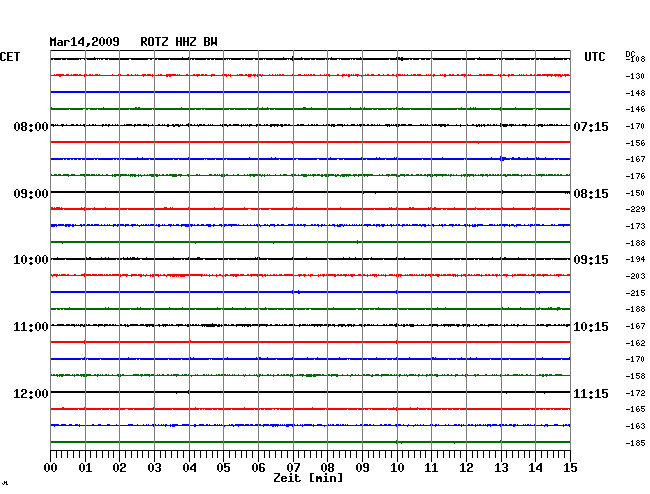
Task: Click the Zeit [min] axis title
Action: (308, 478)
